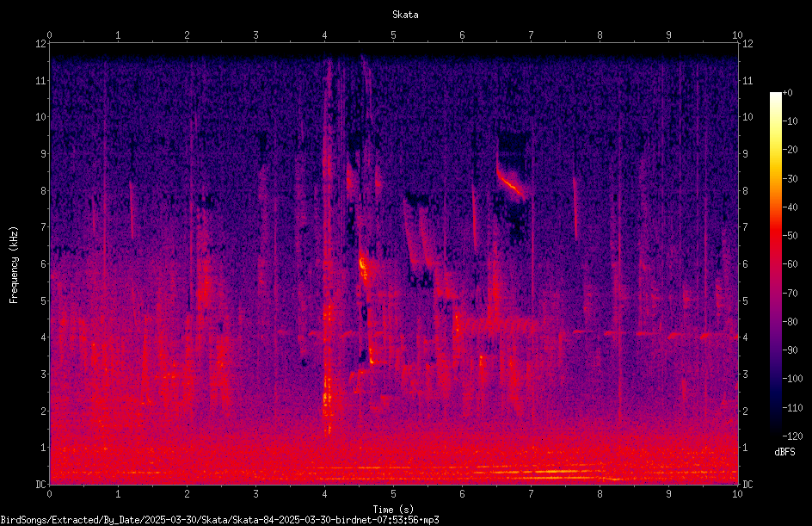The image size is (812, 526).
Task: Click the '7' tick on the top time axis
Action: (531, 35)
